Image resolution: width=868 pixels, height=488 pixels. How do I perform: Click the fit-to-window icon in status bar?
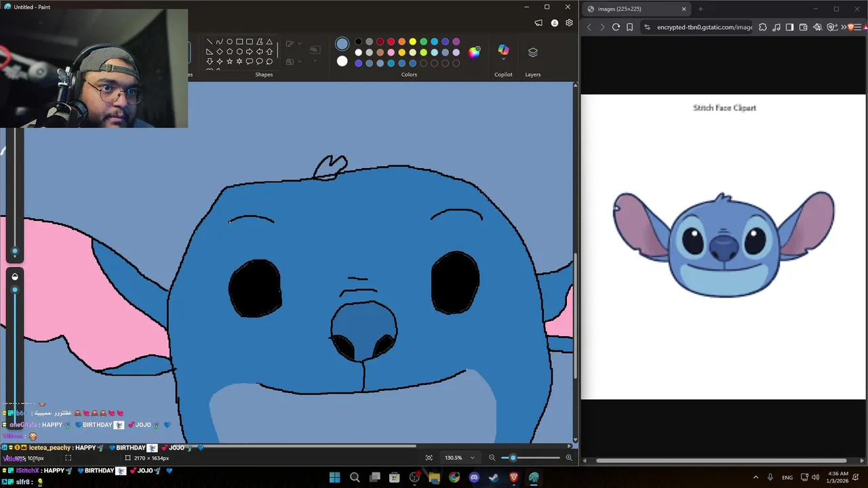(x=429, y=457)
